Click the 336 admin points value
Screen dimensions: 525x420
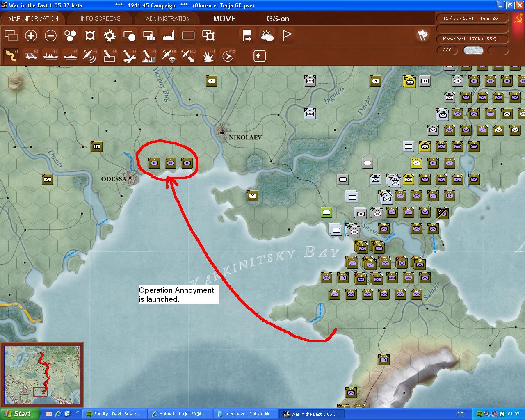tap(447, 50)
